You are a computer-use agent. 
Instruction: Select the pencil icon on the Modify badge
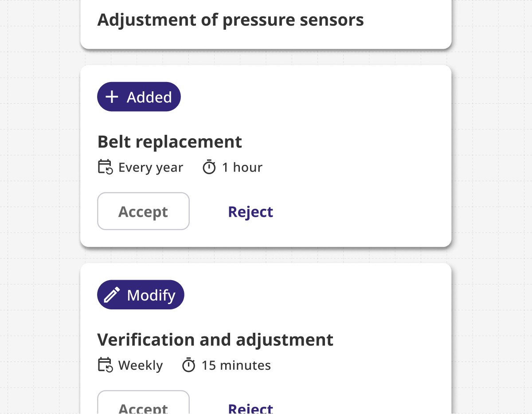111,294
